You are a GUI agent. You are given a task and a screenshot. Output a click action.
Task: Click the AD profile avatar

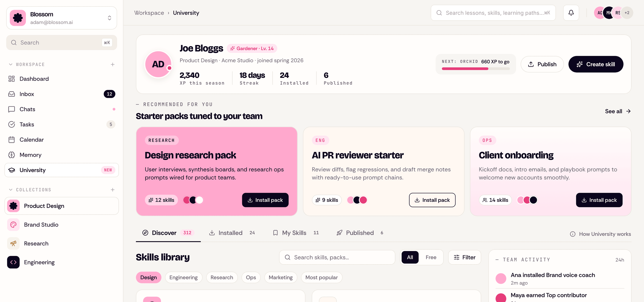(158, 64)
